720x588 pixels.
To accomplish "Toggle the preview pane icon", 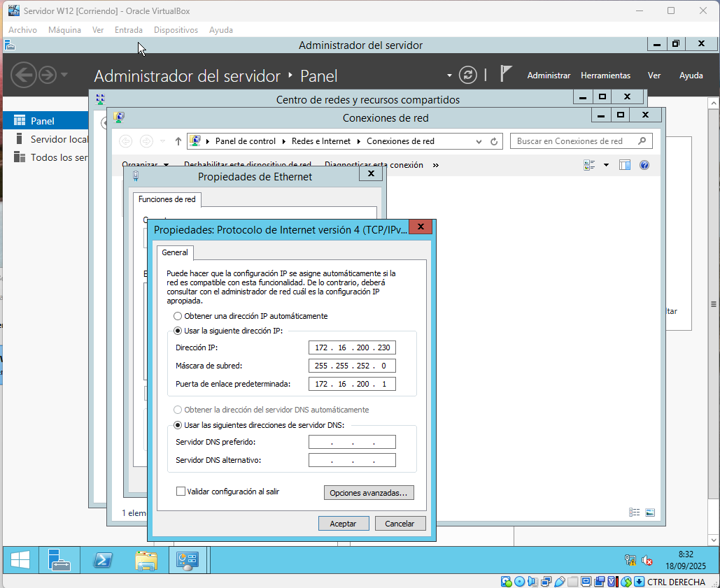I will pyautogui.click(x=625, y=165).
